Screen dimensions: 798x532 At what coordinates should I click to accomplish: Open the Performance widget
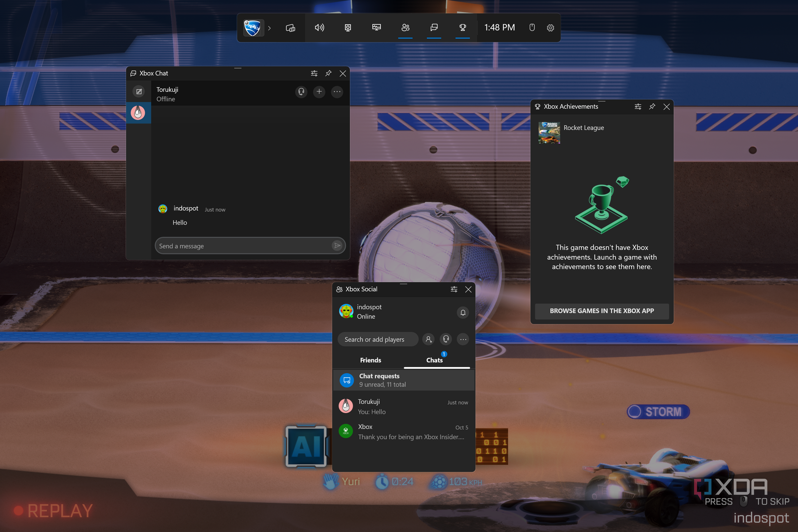[376, 28]
